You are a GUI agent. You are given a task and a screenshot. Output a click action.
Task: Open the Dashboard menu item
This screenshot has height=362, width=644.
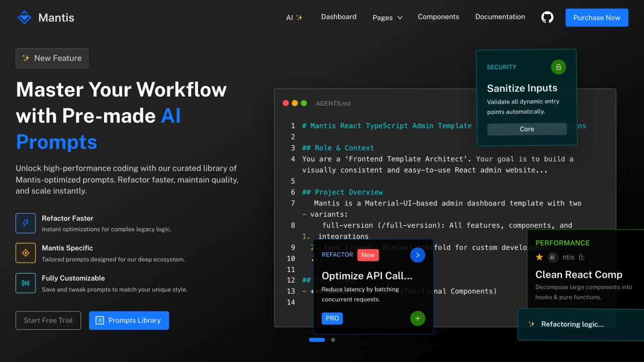click(339, 17)
